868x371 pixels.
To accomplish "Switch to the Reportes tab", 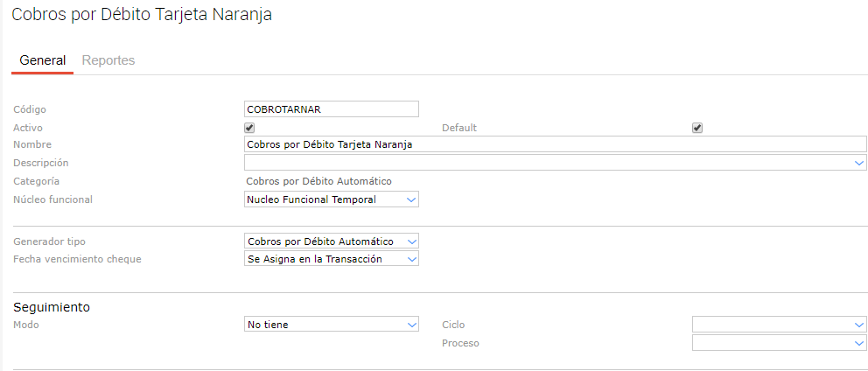I will pos(108,60).
